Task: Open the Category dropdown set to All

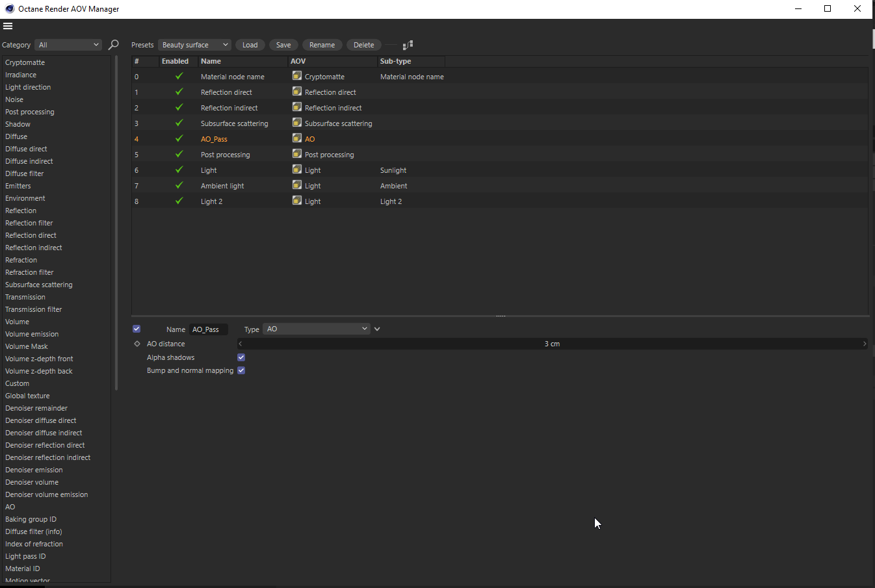Action: (x=68, y=45)
